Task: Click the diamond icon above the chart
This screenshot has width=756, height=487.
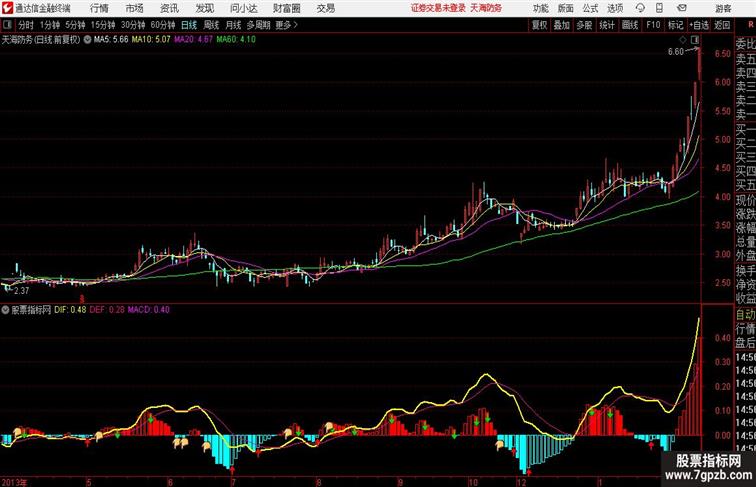Action: [x=682, y=40]
